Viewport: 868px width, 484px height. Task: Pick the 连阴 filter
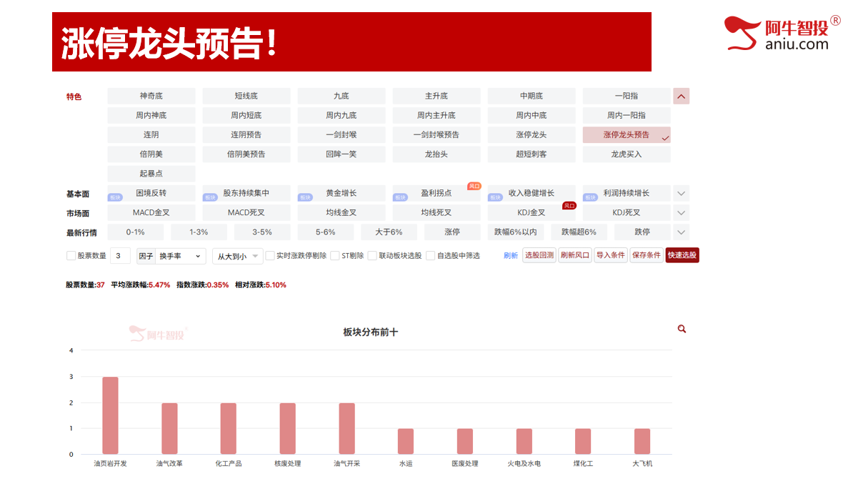(151, 134)
